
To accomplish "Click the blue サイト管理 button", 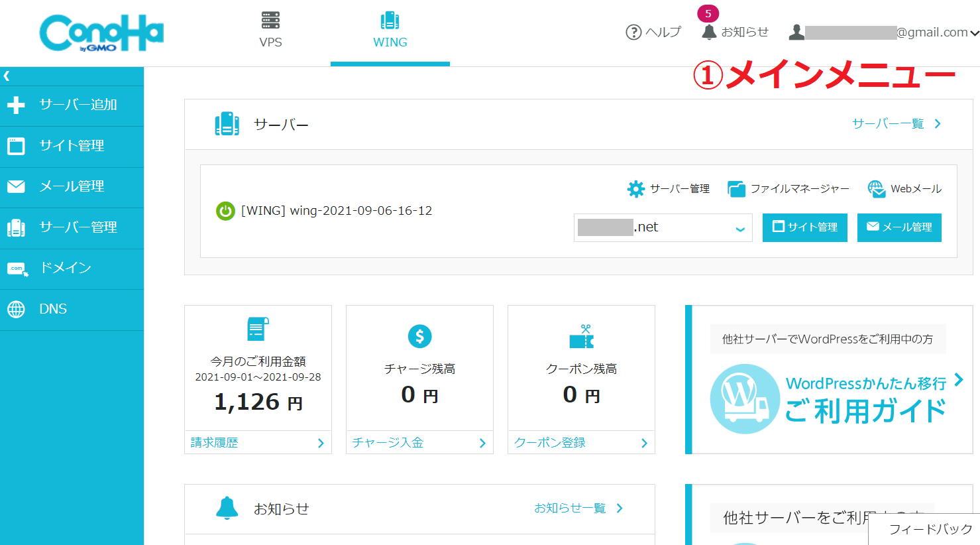I will tap(804, 227).
